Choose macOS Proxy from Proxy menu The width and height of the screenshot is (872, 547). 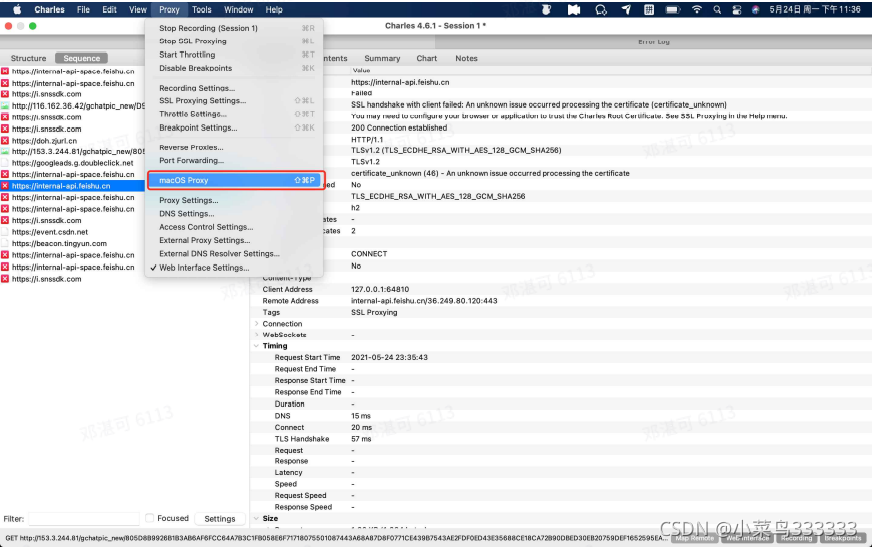pyautogui.click(x=234, y=180)
